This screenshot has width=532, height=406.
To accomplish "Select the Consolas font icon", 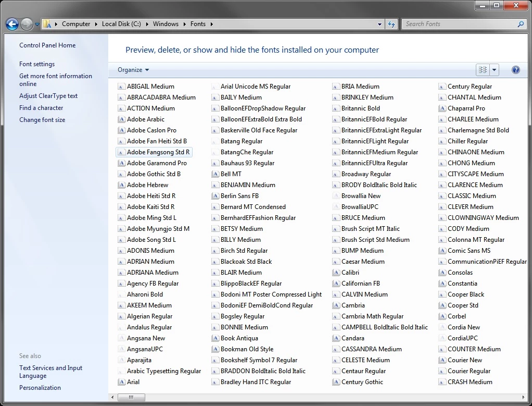I will [x=442, y=273].
